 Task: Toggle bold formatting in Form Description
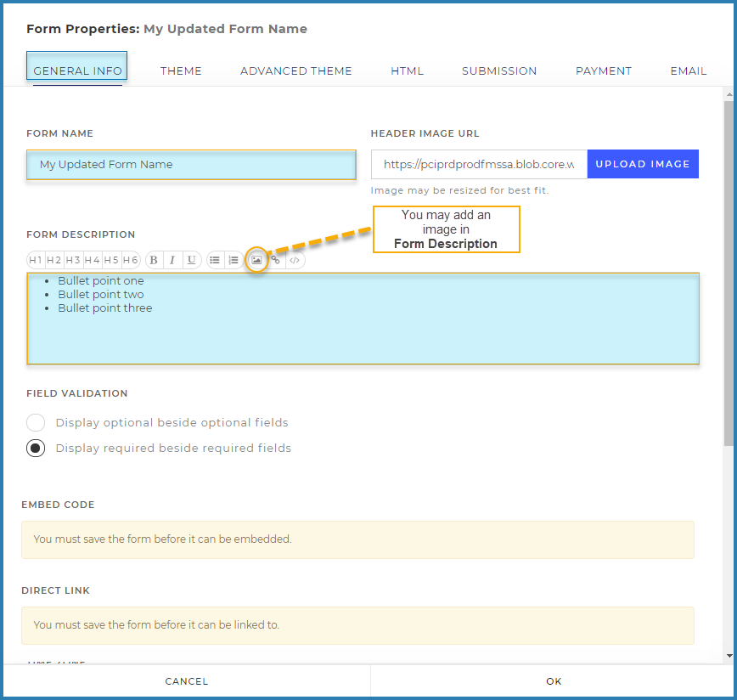[x=154, y=260]
